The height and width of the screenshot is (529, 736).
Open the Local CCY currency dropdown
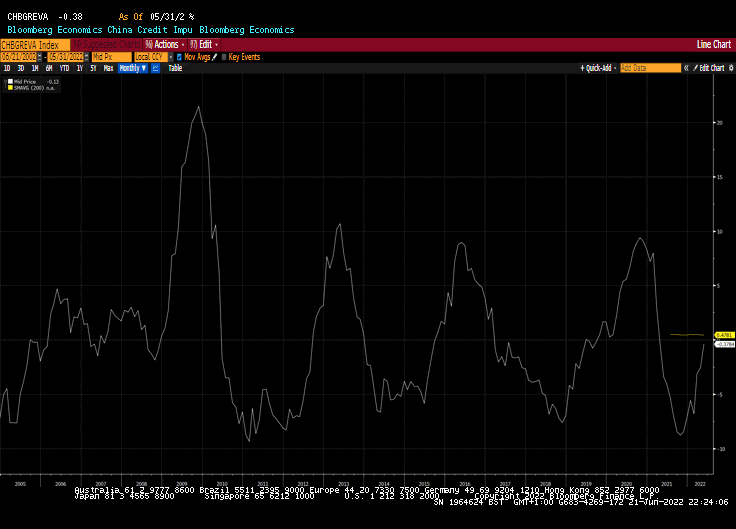click(153, 57)
